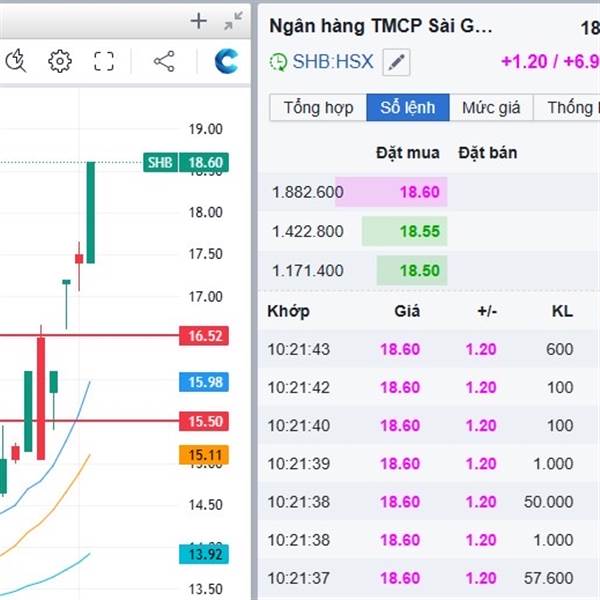Screen dimensions: 600x600
Task: Click the blue 15.98 indicator label
Action: tap(204, 382)
